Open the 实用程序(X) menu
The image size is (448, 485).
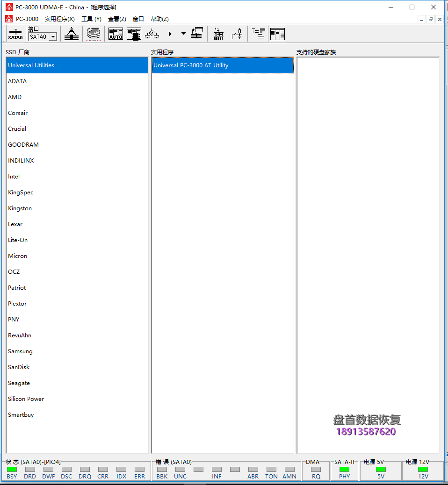click(60, 19)
